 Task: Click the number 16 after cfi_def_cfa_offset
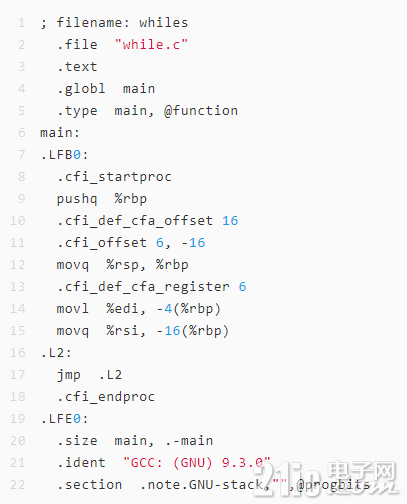[x=230, y=221]
